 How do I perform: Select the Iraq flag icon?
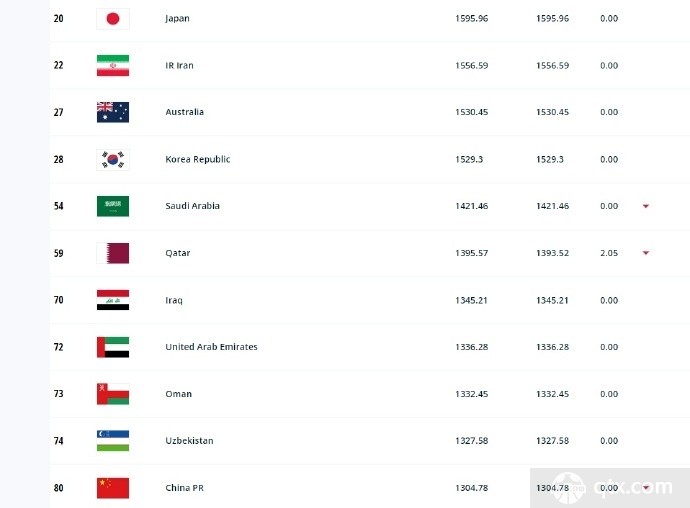pos(113,300)
